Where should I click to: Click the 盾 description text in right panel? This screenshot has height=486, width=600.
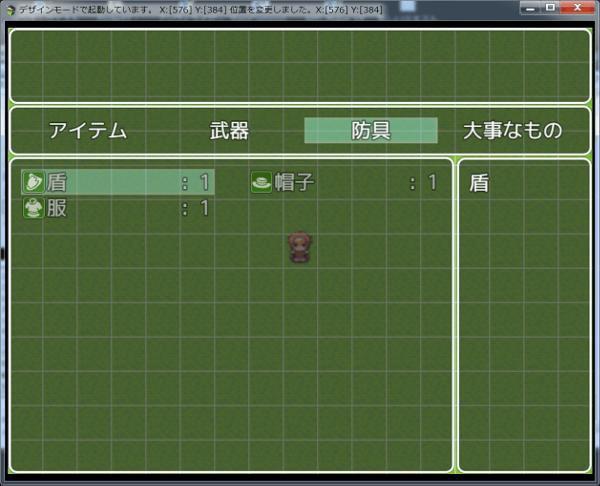(479, 183)
